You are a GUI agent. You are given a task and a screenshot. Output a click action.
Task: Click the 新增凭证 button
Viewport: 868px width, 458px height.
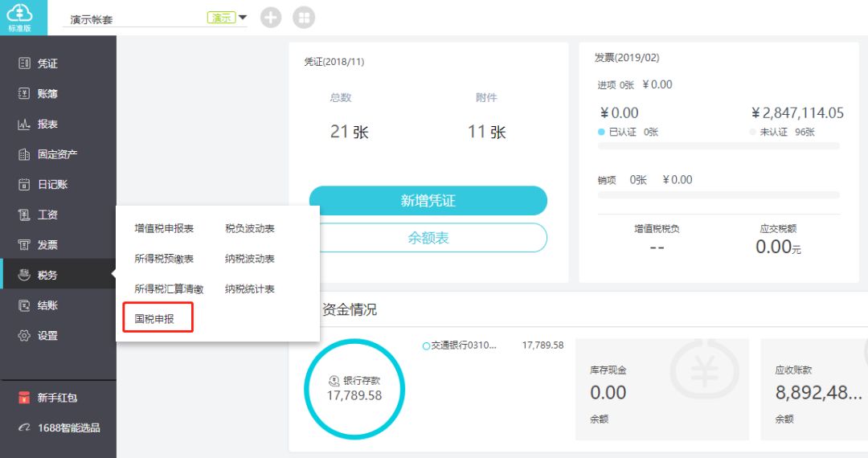[x=428, y=201]
